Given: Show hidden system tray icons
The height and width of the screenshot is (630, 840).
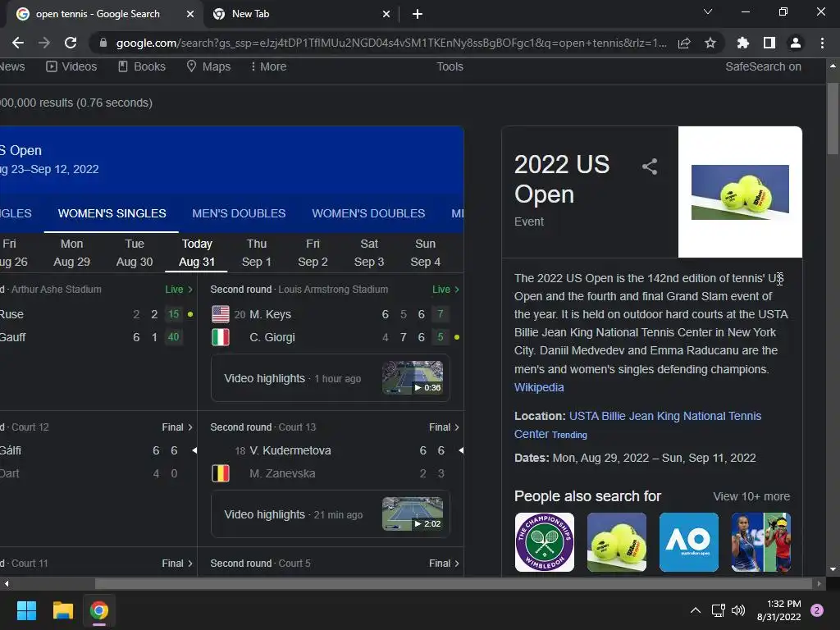Looking at the screenshot, I should [x=696, y=610].
